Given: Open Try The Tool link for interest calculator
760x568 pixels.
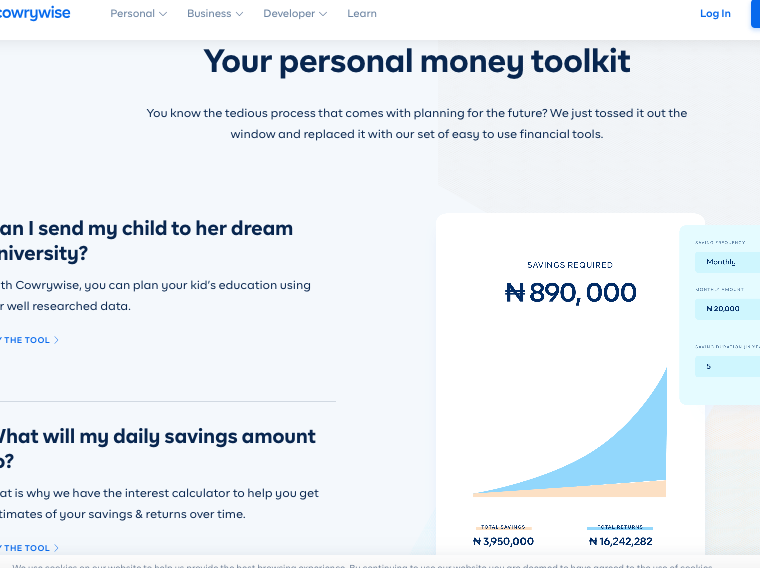Looking at the screenshot, I should 29,548.
